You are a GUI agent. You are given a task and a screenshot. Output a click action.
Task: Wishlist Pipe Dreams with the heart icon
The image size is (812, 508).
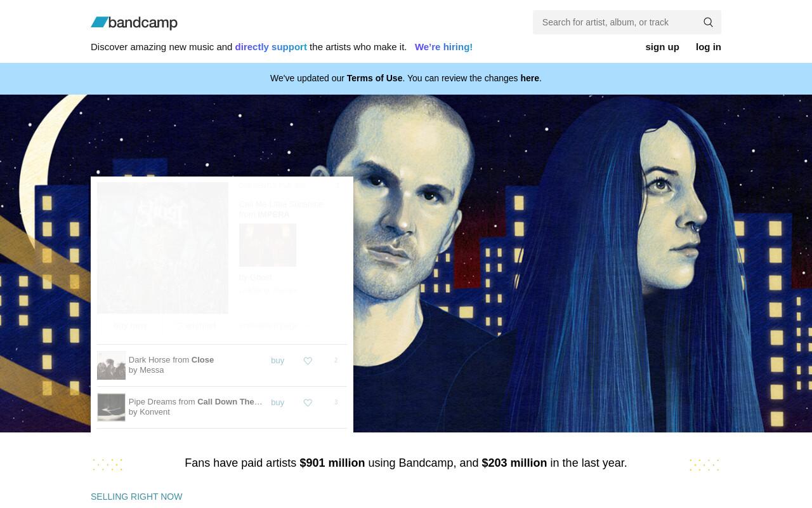(x=308, y=403)
